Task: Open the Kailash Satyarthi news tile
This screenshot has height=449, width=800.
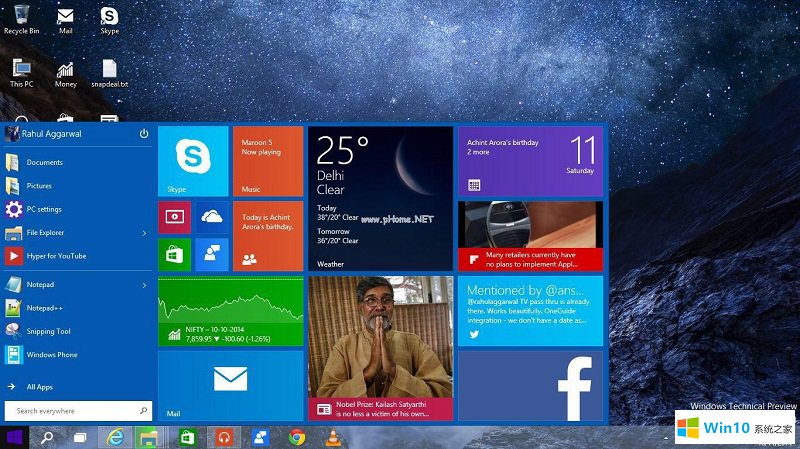Action: click(x=380, y=348)
